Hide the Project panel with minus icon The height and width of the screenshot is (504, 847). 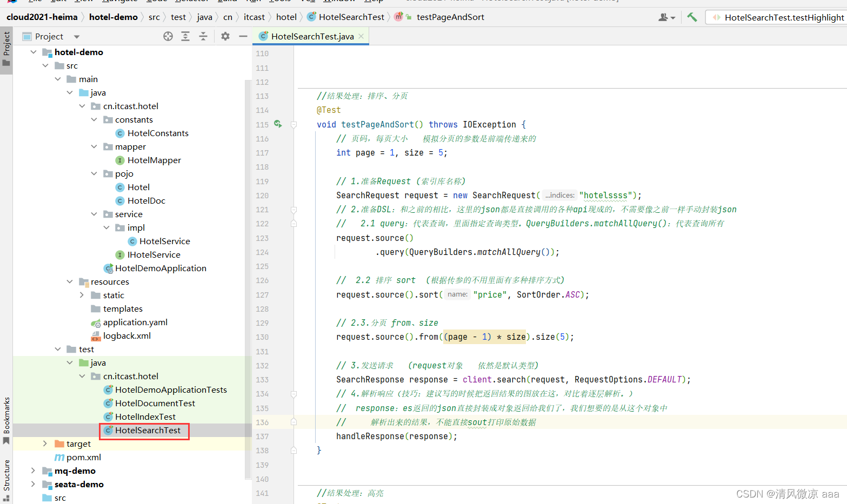pyautogui.click(x=243, y=36)
